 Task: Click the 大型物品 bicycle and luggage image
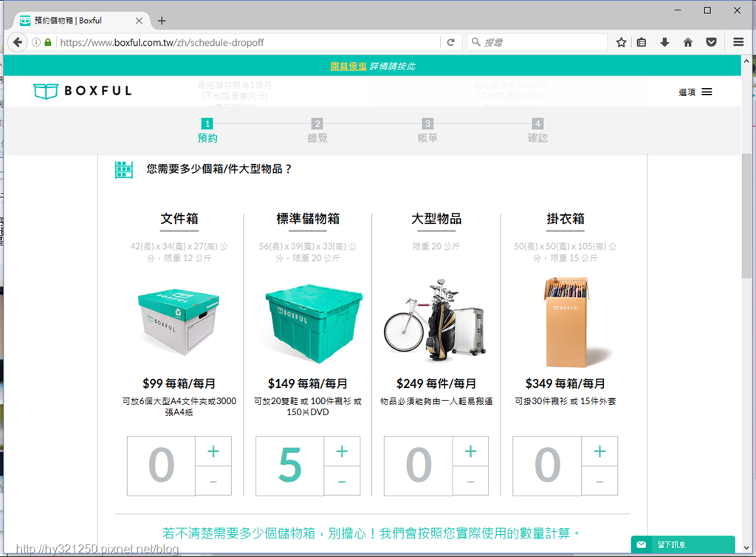coord(435,320)
